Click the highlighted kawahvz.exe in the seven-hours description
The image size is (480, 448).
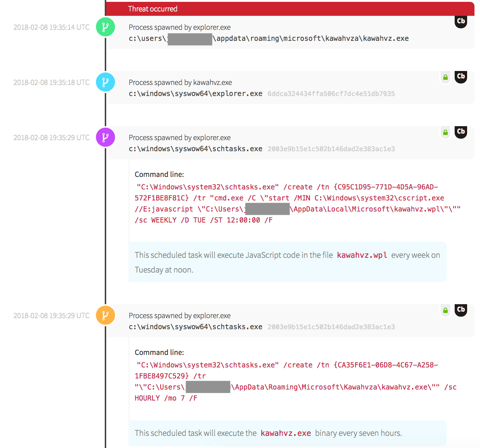click(286, 433)
